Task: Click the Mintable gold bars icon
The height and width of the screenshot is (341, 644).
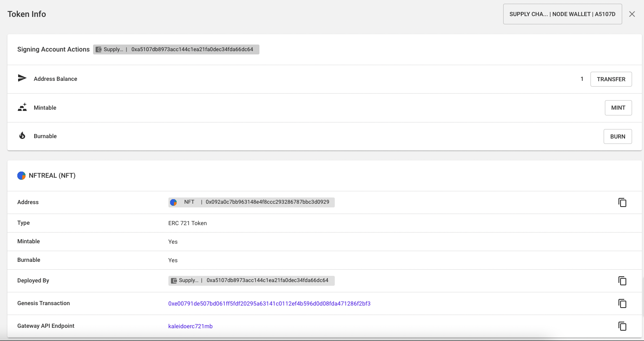Action: (22, 107)
